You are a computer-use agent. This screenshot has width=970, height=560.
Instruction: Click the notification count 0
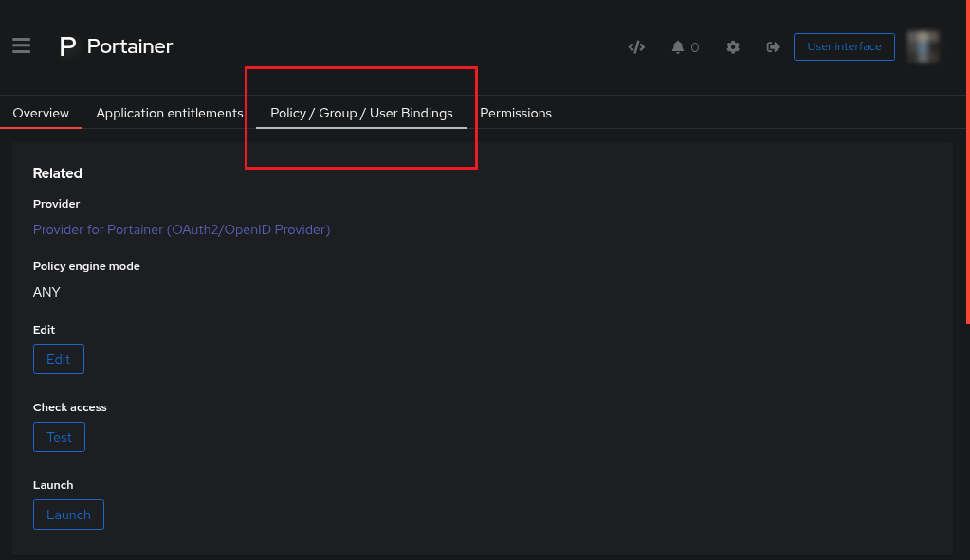pyautogui.click(x=695, y=47)
